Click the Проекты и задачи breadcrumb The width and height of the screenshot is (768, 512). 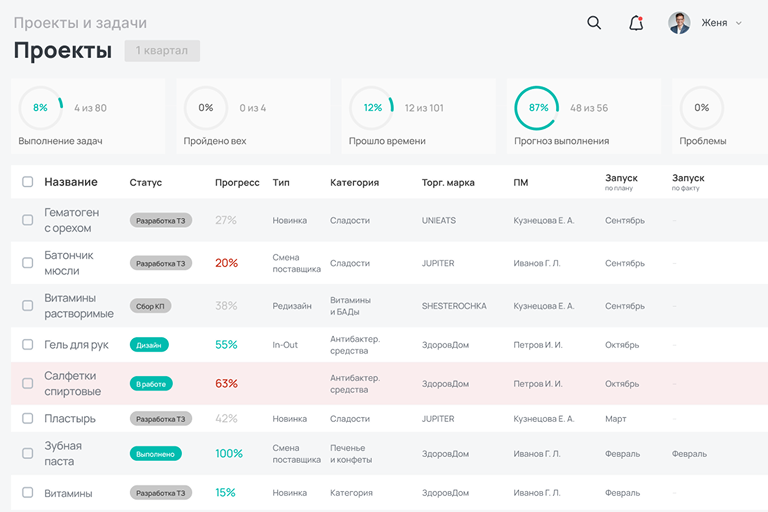click(x=80, y=23)
